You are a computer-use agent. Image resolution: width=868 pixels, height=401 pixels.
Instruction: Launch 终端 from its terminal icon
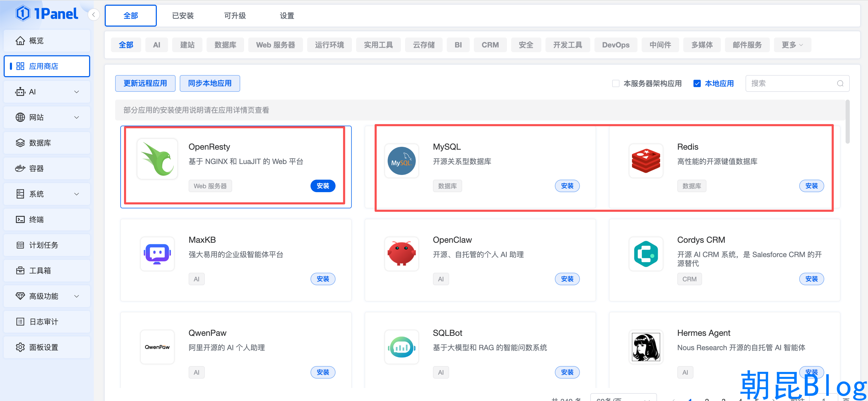[x=20, y=220]
